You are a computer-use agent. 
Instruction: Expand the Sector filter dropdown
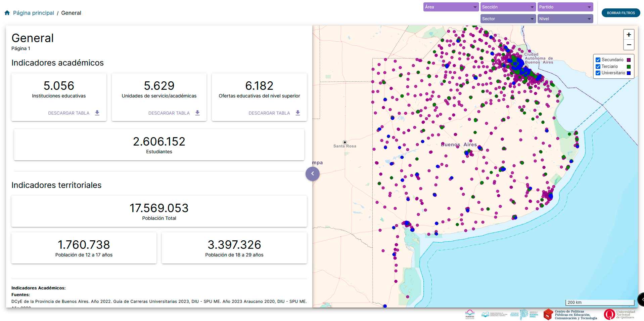(508, 19)
